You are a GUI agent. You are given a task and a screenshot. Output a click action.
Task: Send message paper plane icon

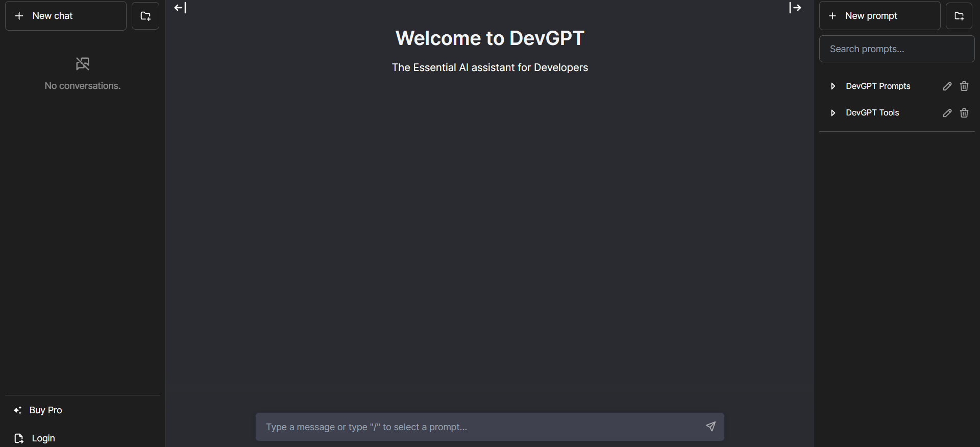[710, 427]
